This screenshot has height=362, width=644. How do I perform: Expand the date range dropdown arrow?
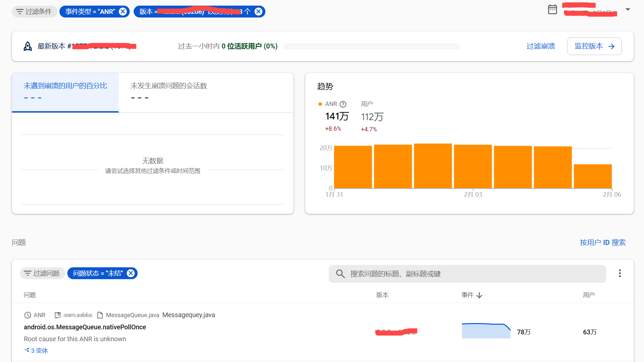[628, 10]
